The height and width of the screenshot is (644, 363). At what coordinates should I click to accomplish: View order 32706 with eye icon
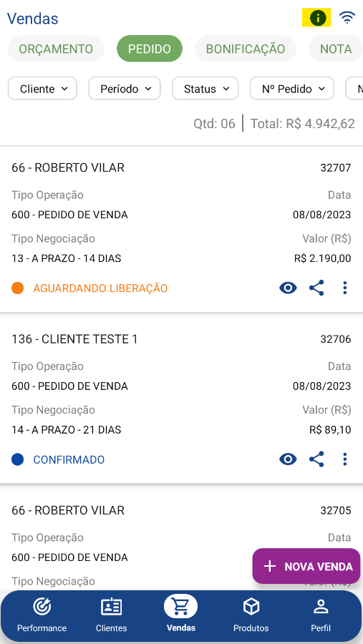pos(288,459)
